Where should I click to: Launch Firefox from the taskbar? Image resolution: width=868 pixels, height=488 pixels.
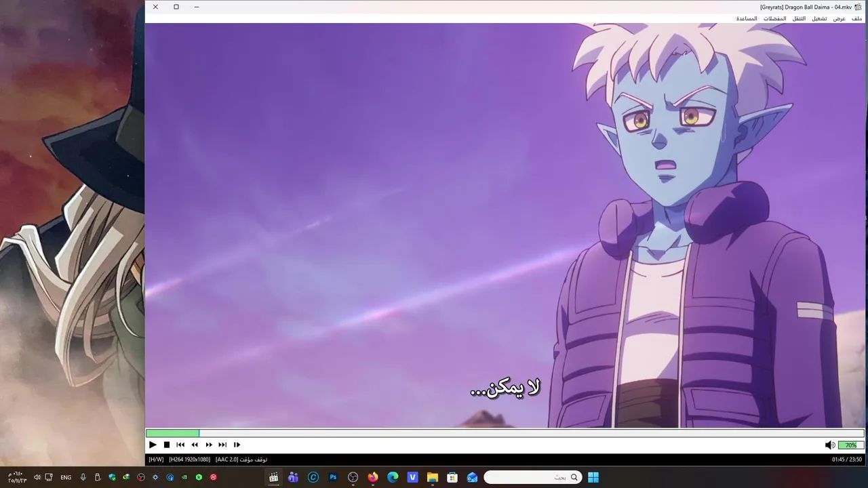click(x=373, y=477)
